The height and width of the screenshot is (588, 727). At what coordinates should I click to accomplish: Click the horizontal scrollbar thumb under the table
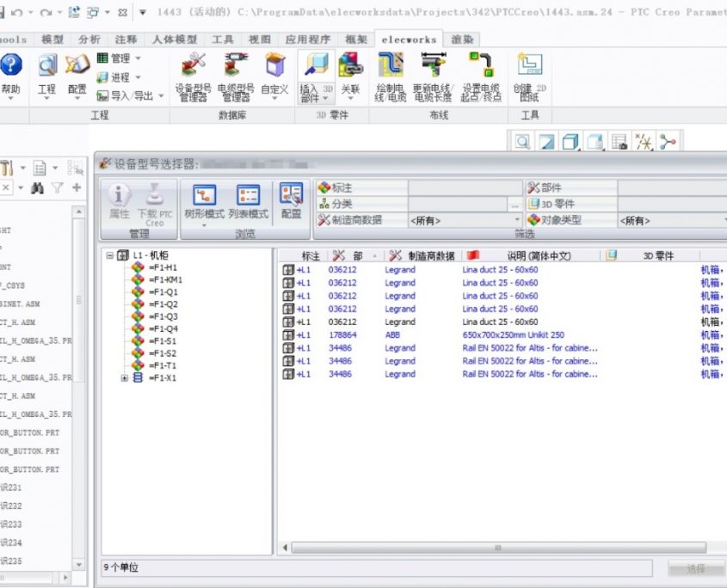pos(498,548)
